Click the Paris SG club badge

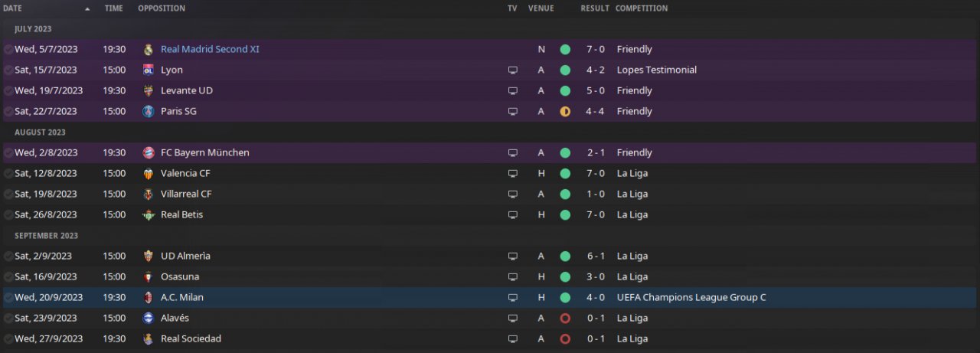[x=149, y=112]
